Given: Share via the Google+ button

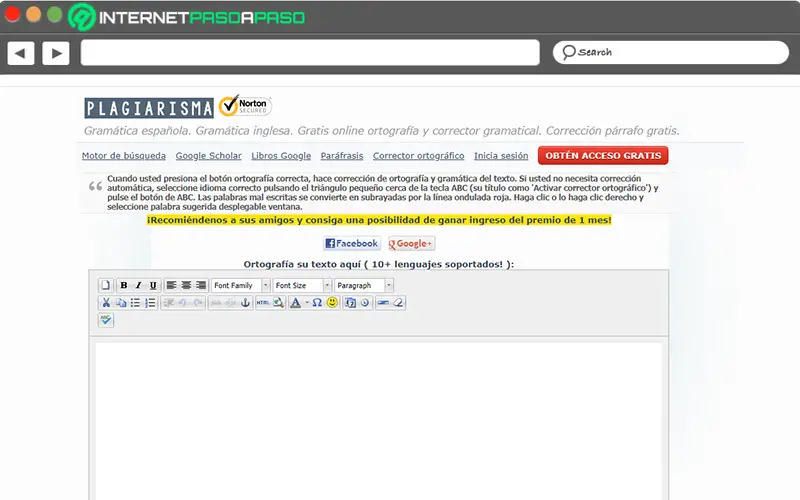Looking at the screenshot, I should pos(411,243).
